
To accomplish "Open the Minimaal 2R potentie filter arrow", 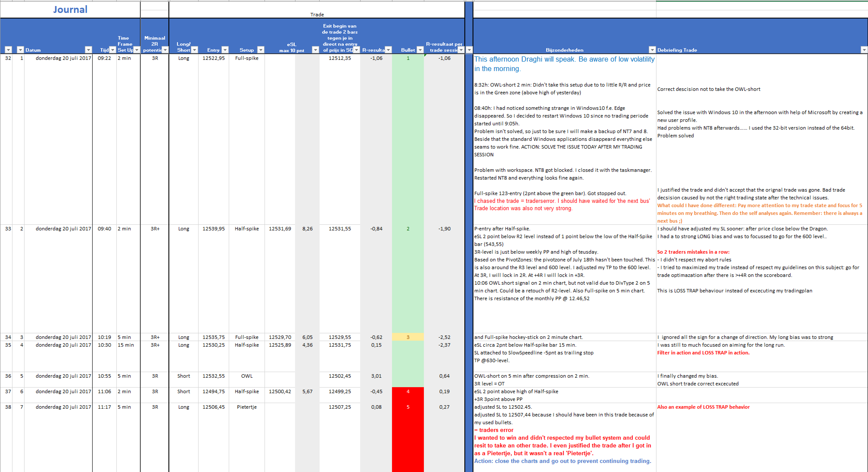I will click(165, 50).
